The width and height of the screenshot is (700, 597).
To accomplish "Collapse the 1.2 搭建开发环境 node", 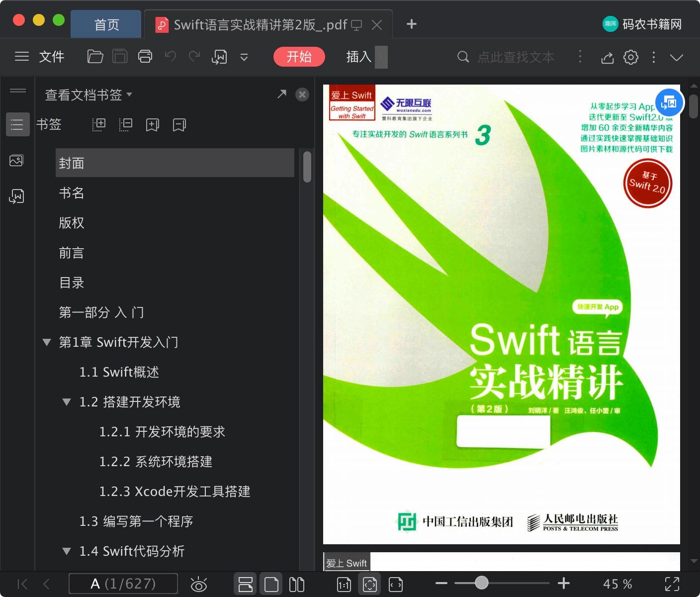I will [67, 402].
